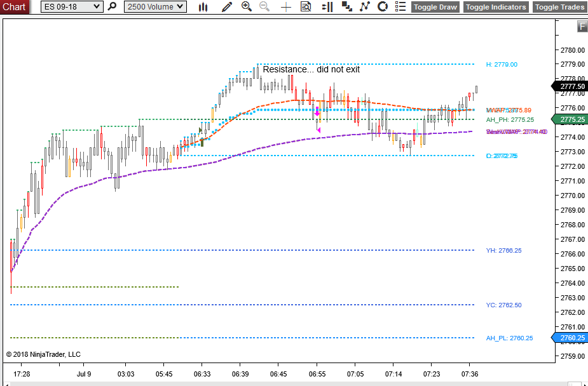Click the F button at chart corner
588x386 pixels.
click(582, 27)
